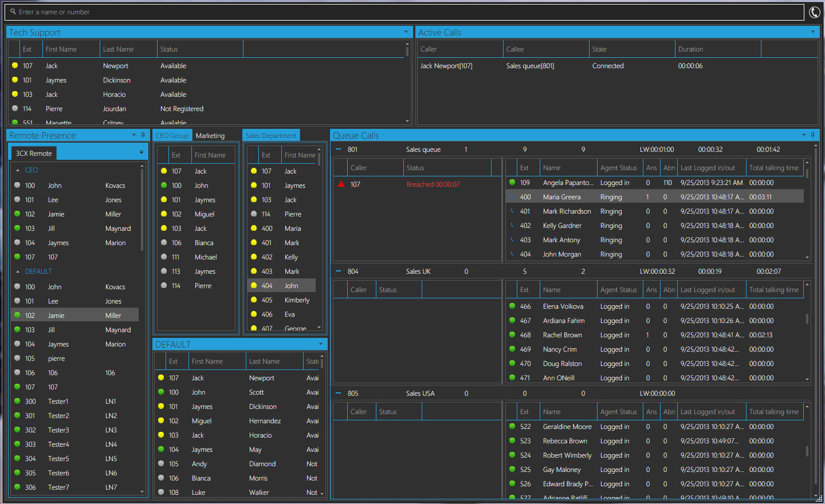The height and width of the screenshot is (504, 825).
Task: Click the green status dot for Angela Papanto
Action: pyautogui.click(x=512, y=183)
